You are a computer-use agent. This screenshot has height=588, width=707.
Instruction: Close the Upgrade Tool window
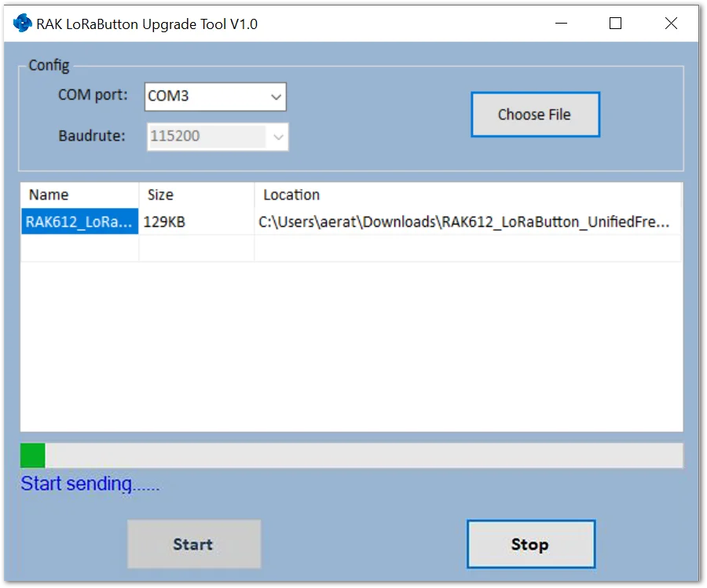671,24
